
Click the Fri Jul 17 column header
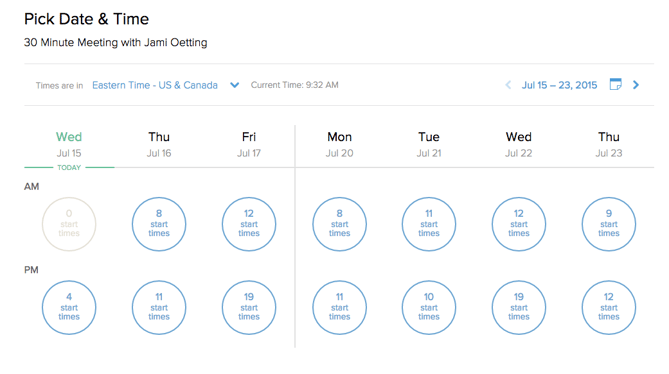249,145
